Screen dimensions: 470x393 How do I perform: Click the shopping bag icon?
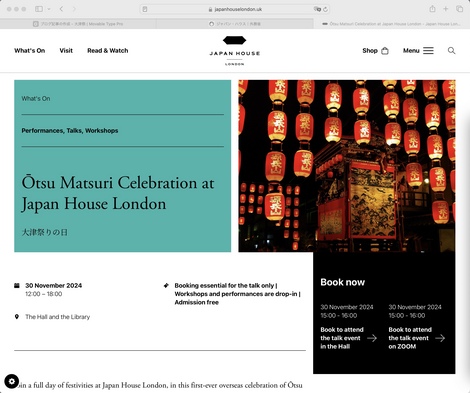[385, 51]
